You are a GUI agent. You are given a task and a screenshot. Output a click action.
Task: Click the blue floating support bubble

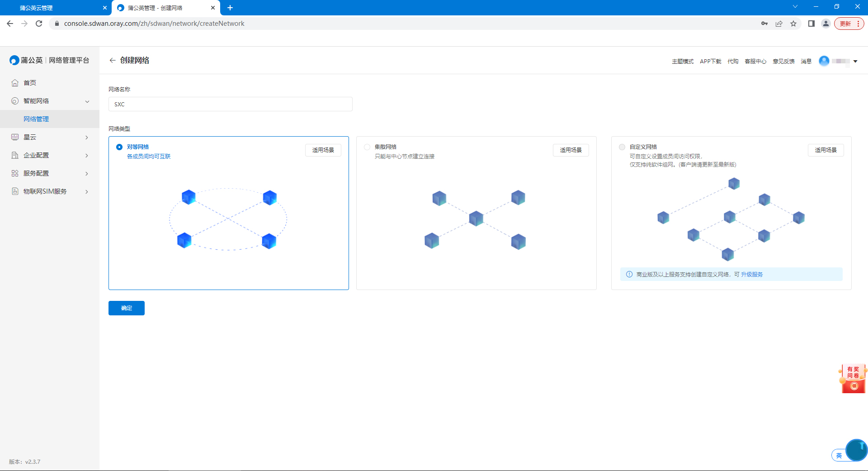pos(856,450)
